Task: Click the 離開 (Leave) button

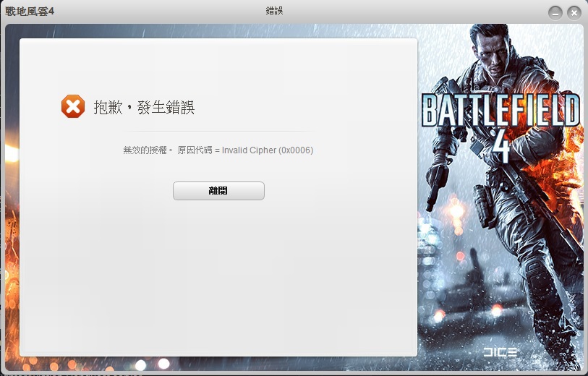Action: (218, 191)
